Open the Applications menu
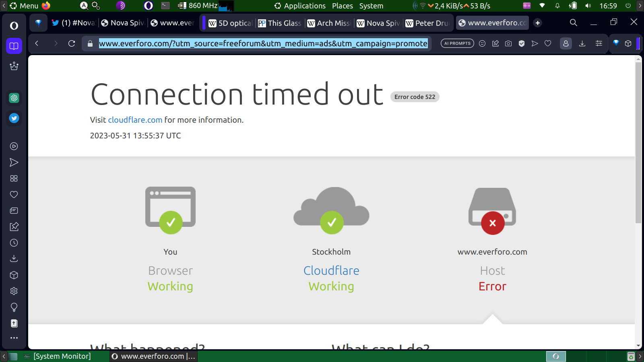Viewport: 644px width, 362px height. pyautogui.click(x=300, y=6)
